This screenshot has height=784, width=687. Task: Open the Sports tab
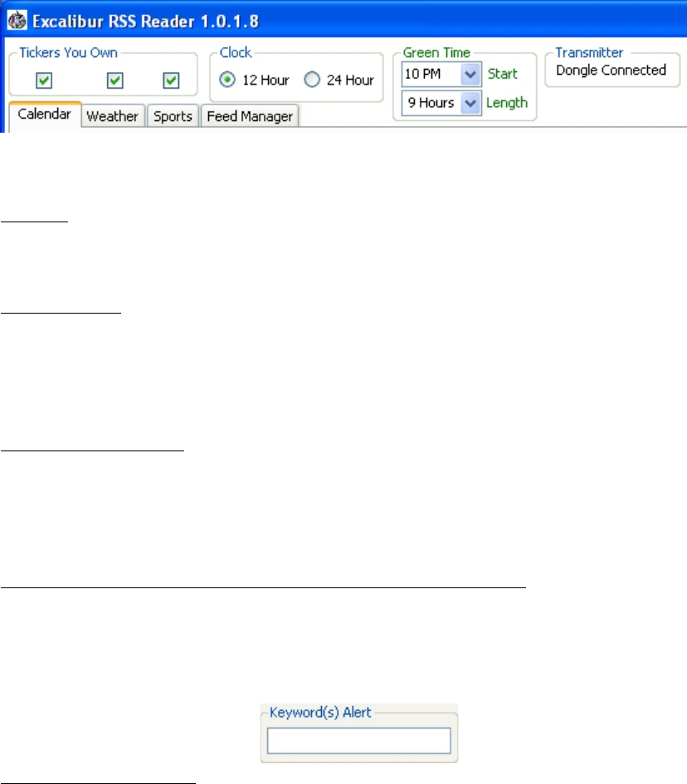pos(173,116)
